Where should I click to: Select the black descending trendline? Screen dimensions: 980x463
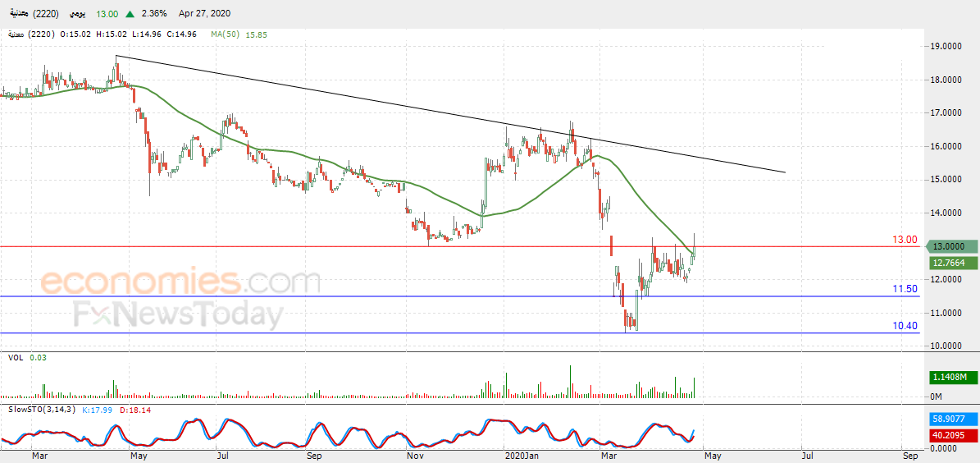point(450,112)
